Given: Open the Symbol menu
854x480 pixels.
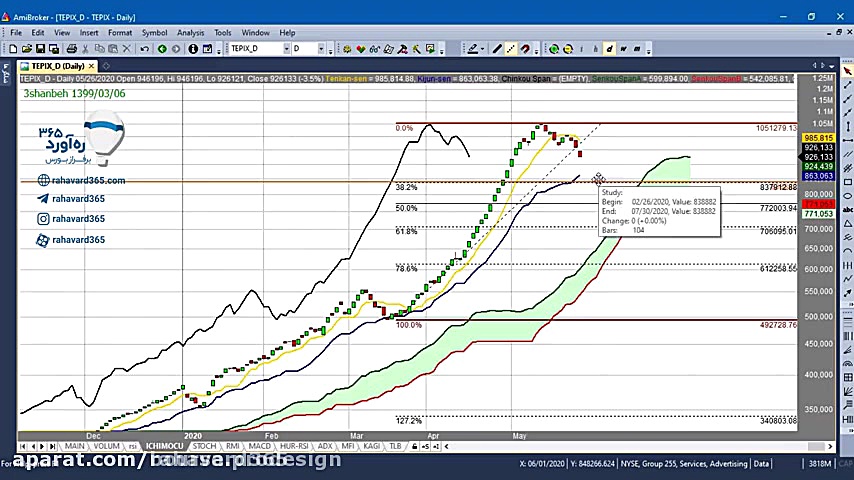Looking at the screenshot, I should (154, 33).
